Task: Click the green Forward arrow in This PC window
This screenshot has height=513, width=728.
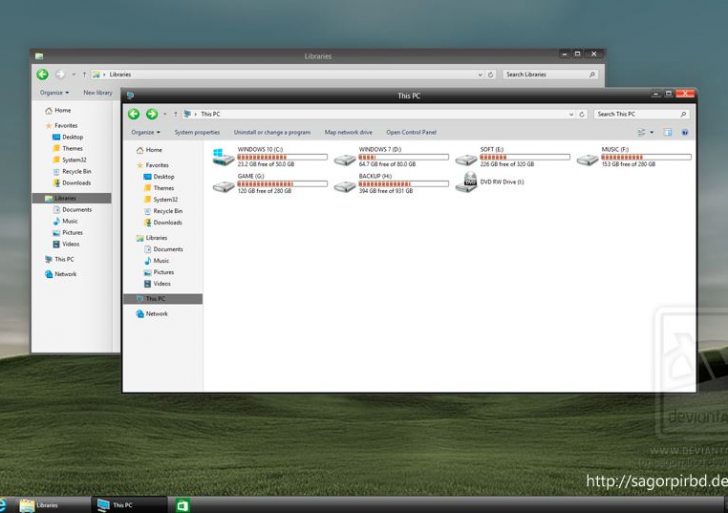Action: 152,114
